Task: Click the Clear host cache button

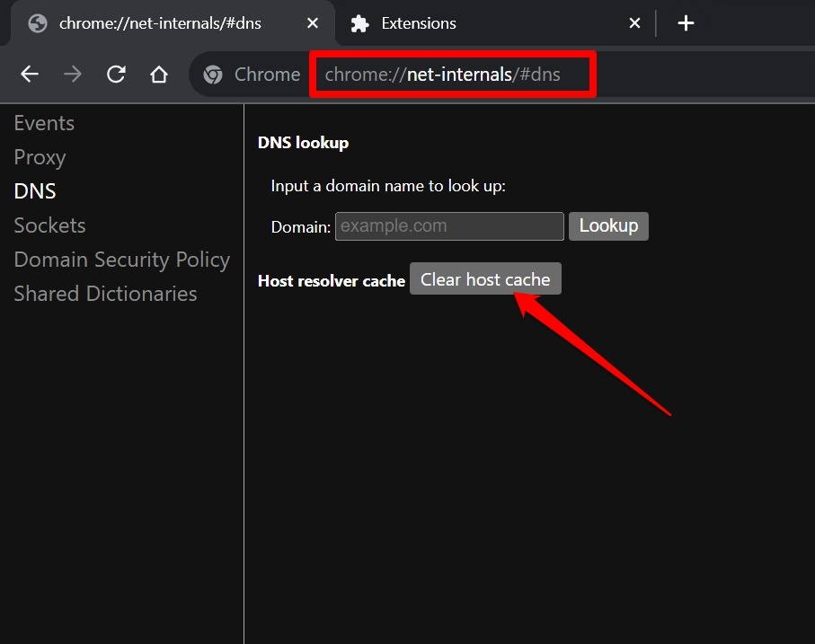Action: coord(485,278)
